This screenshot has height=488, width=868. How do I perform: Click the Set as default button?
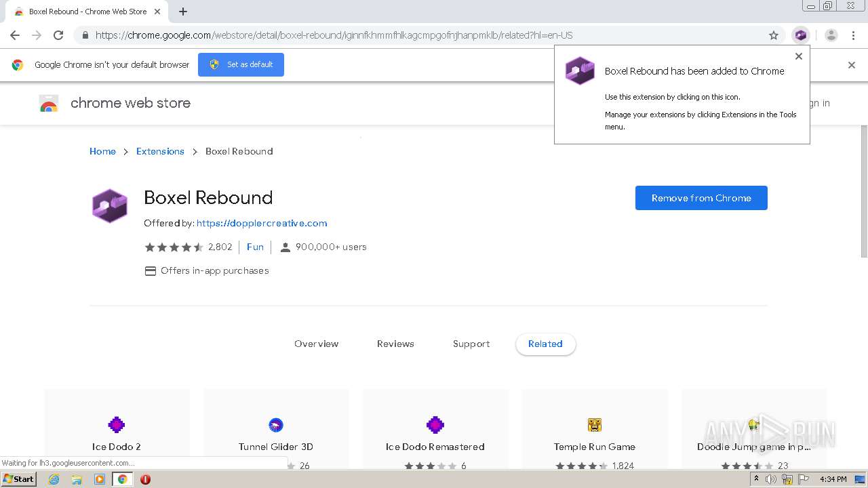click(241, 64)
